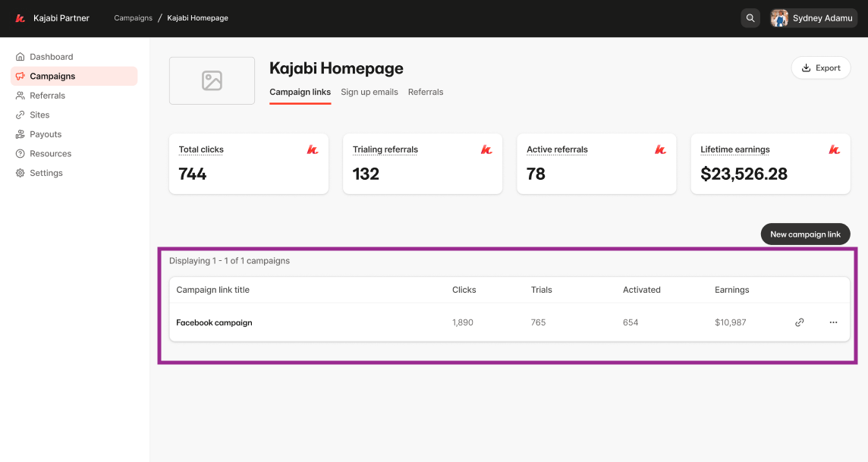Click the Kajabi Partner brand name

[x=61, y=17]
